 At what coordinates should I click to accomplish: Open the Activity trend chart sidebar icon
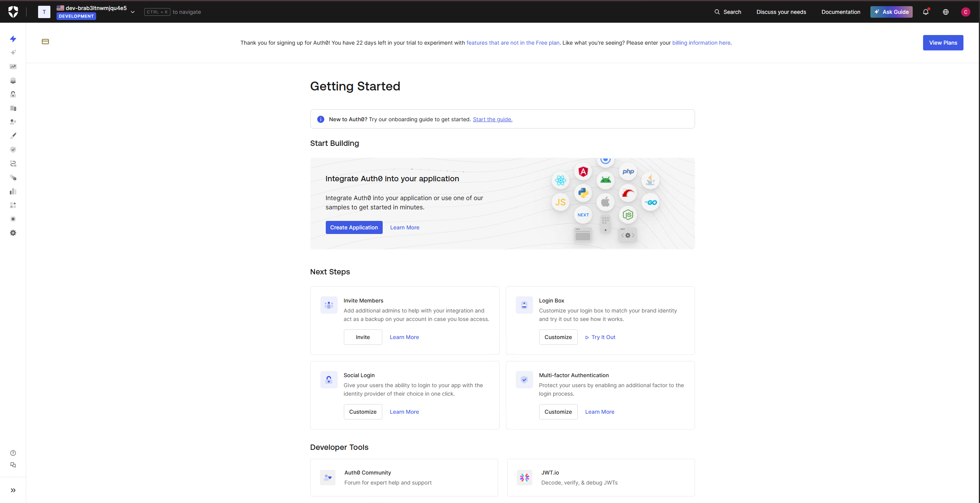[x=13, y=67]
